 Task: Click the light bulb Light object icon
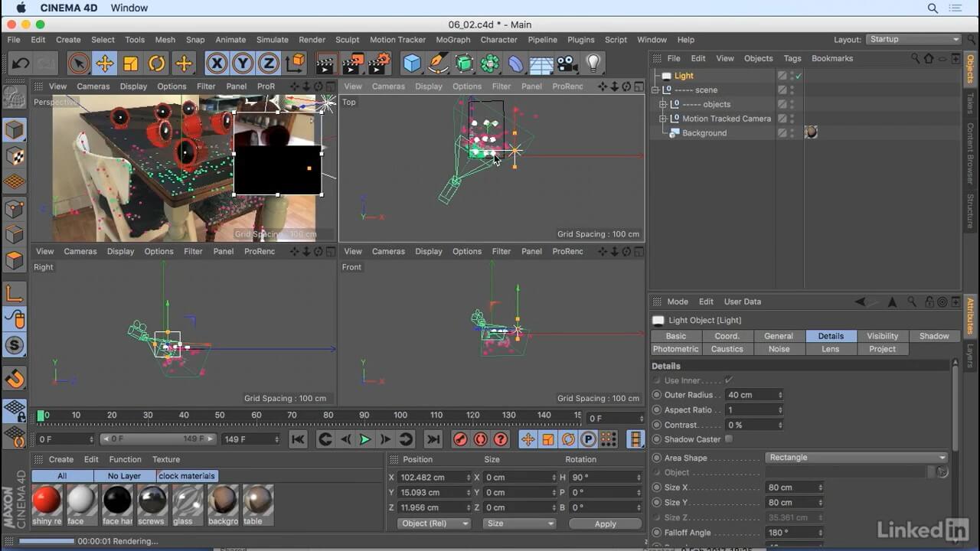(593, 64)
